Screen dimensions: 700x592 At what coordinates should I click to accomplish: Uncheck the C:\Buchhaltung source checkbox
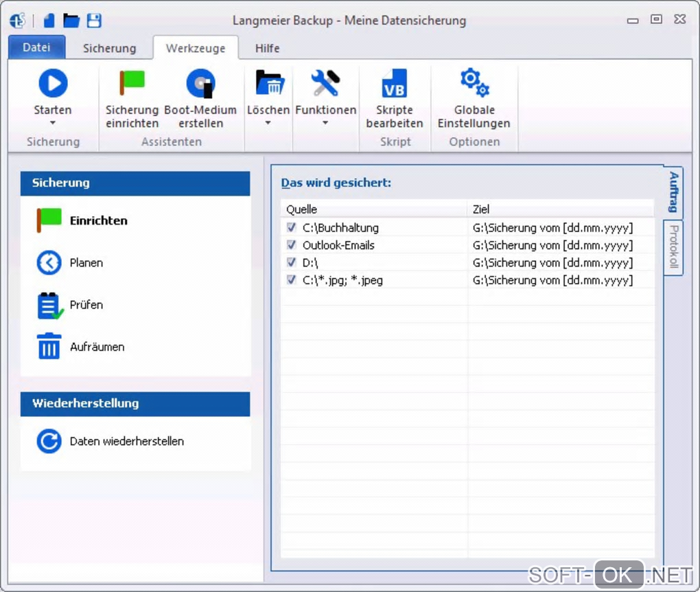[292, 227]
